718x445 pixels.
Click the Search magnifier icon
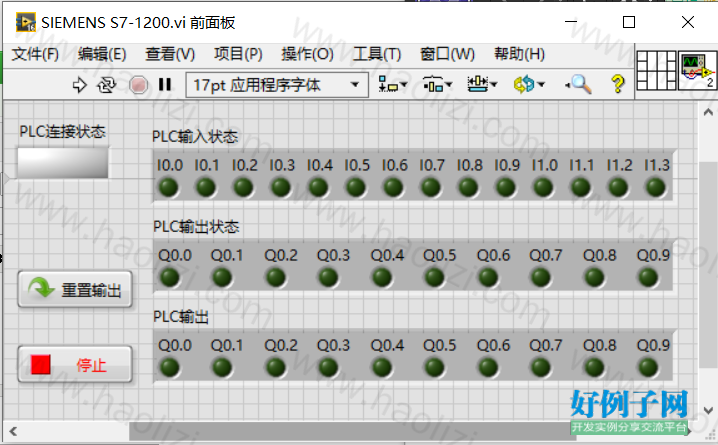[x=578, y=85]
